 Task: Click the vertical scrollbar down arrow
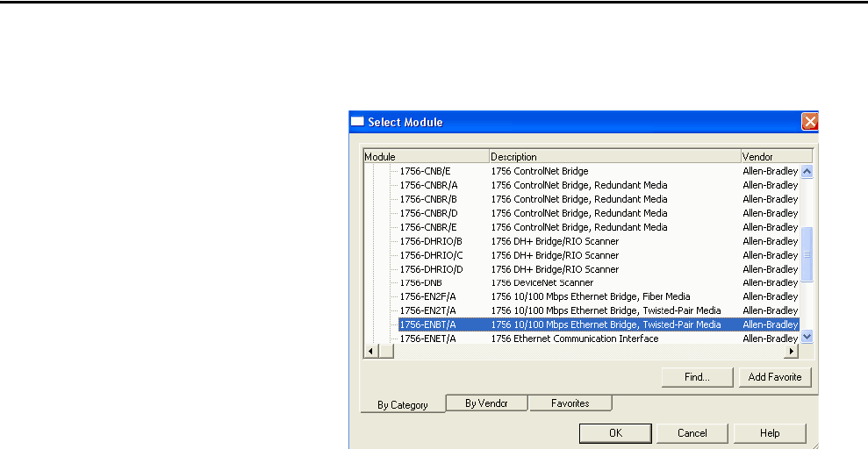[807, 336]
